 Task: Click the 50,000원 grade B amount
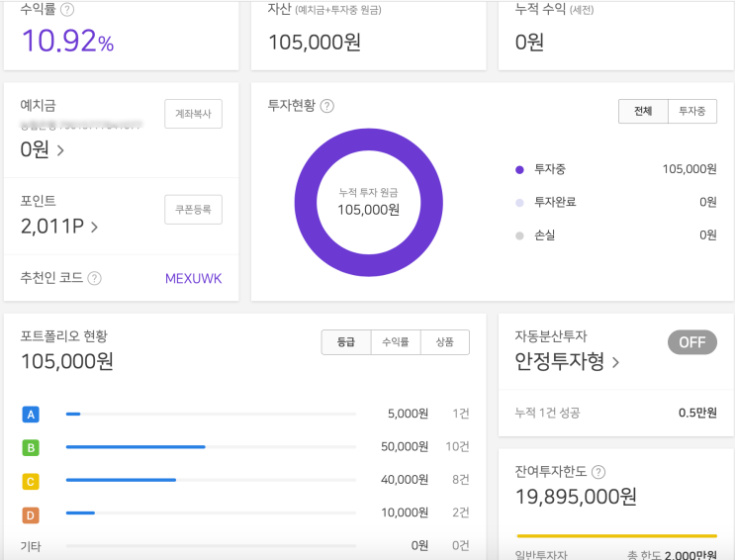tap(405, 447)
